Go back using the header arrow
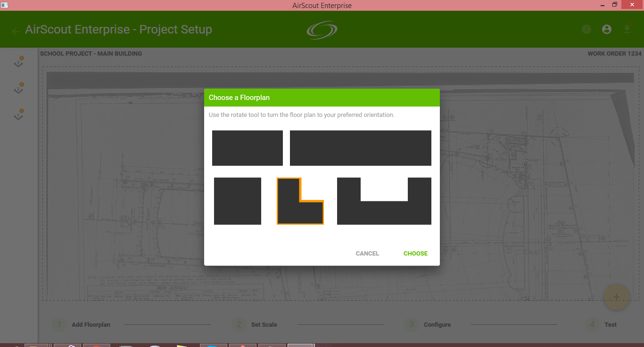This screenshot has width=644, height=347. pyautogui.click(x=16, y=31)
